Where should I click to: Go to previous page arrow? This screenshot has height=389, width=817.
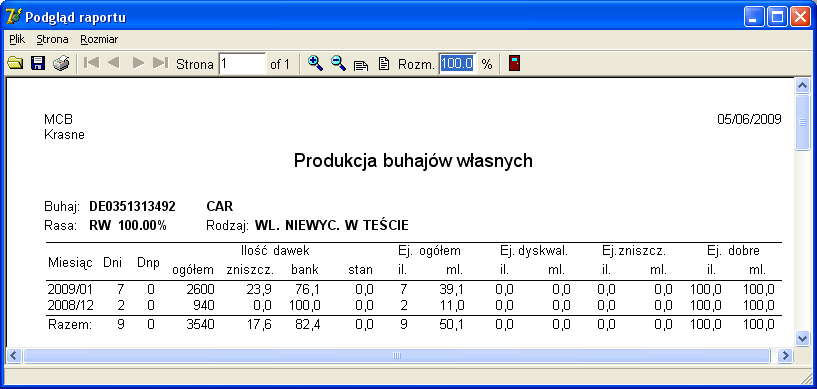coord(114,63)
